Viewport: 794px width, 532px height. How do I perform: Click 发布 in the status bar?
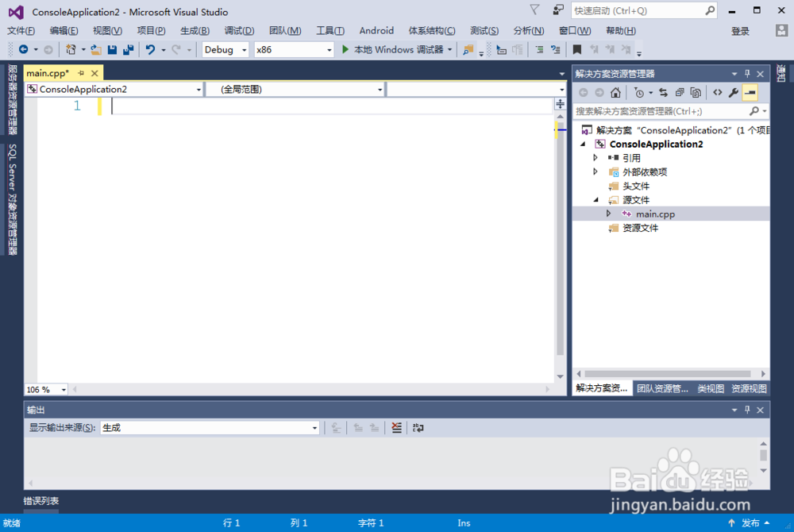[750, 523]
